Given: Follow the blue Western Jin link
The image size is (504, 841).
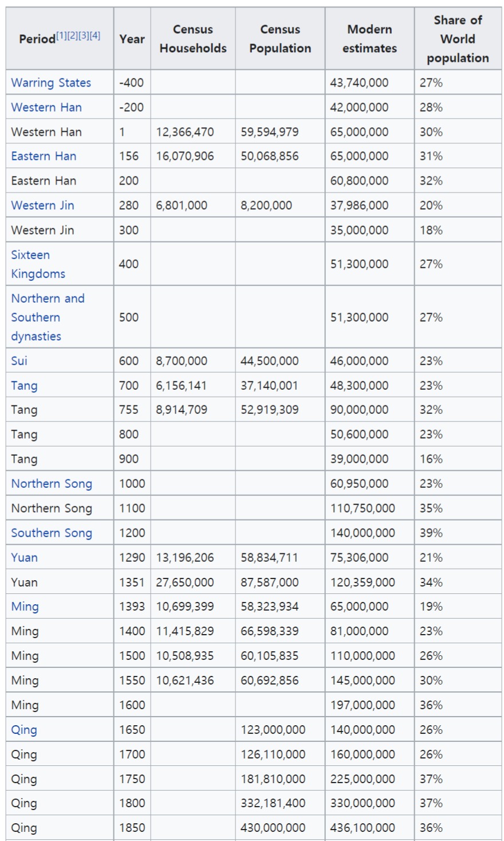Looking at the screenshot, I should 42,205.
